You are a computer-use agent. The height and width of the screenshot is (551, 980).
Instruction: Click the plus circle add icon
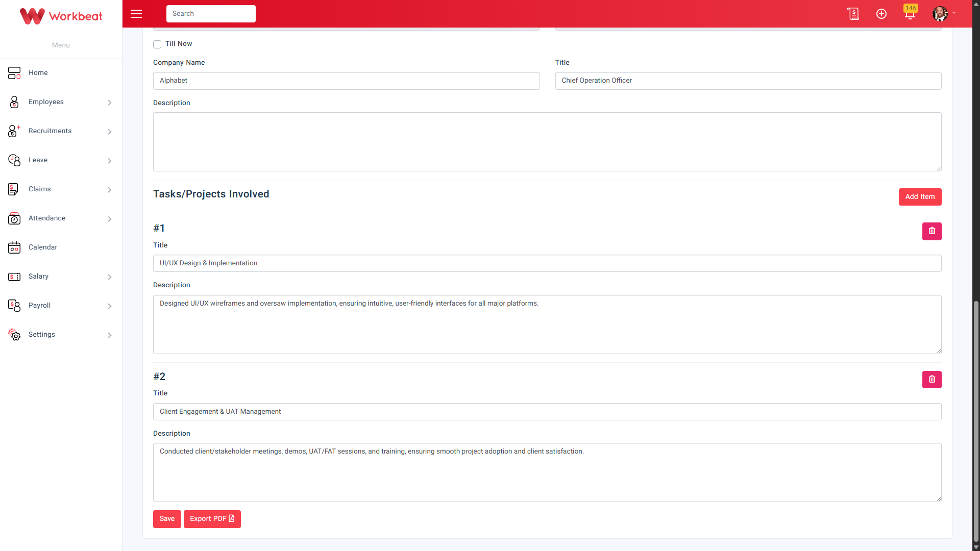(x=881, y=14)
